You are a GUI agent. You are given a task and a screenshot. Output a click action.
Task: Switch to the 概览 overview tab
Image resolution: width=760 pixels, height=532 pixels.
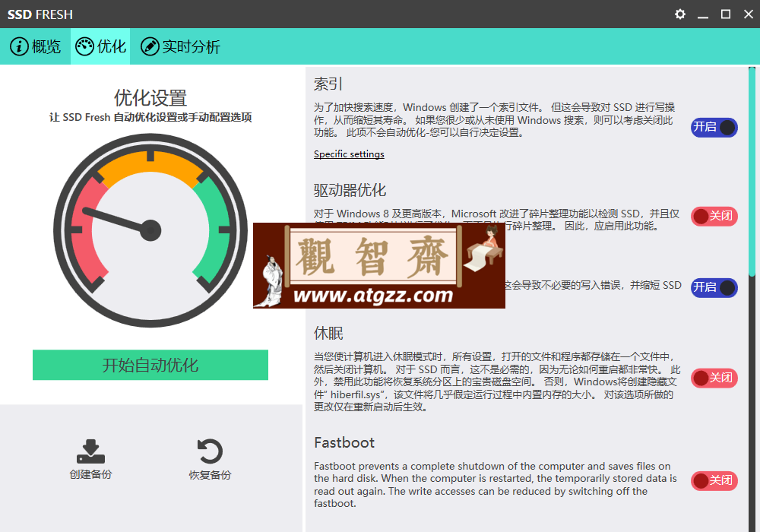(x=36, y=46)
